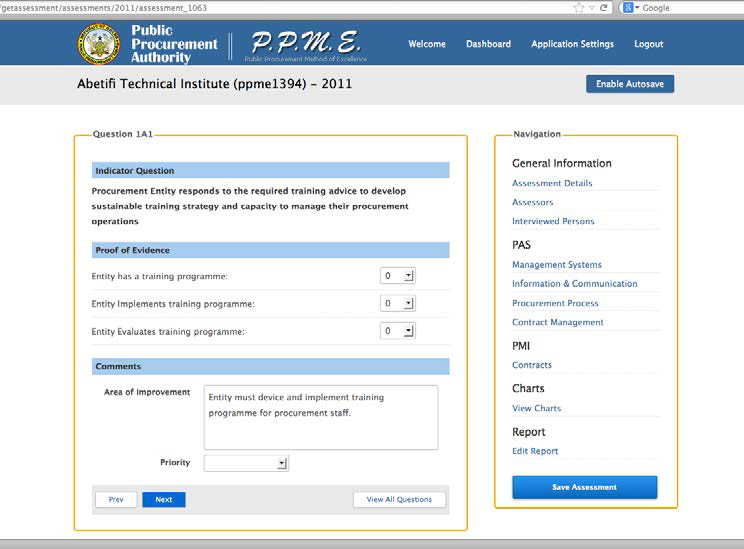Reload the page with the refresh icon
This screenshot has width=744, height=549.
[604, 8]
